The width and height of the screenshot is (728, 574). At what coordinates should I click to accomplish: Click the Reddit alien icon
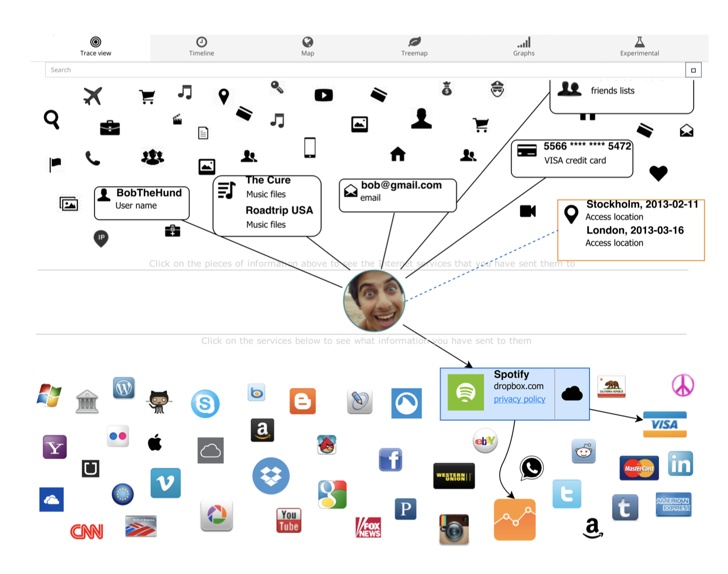pos(583,451)
